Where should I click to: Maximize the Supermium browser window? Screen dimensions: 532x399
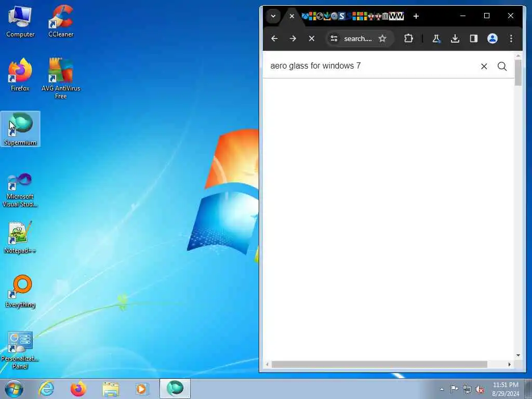coord(486,16)
